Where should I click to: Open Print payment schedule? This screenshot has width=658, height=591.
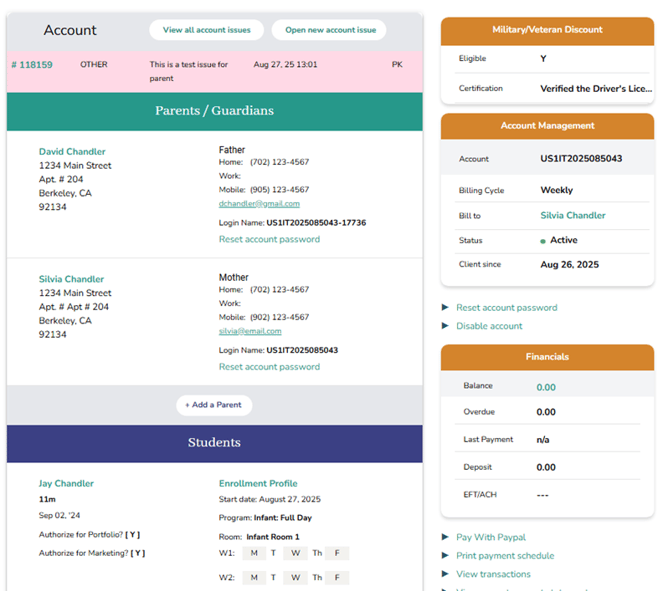(504, 556)
